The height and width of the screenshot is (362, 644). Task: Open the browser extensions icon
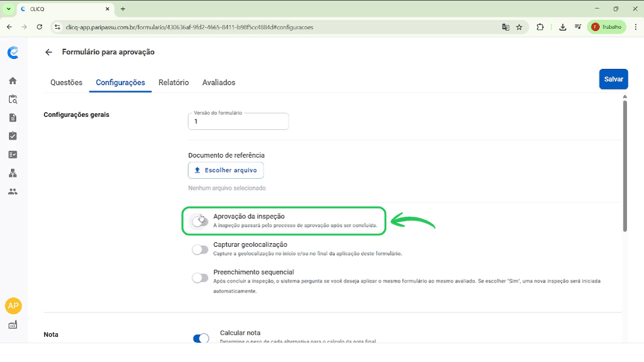(x=540, y=27)
